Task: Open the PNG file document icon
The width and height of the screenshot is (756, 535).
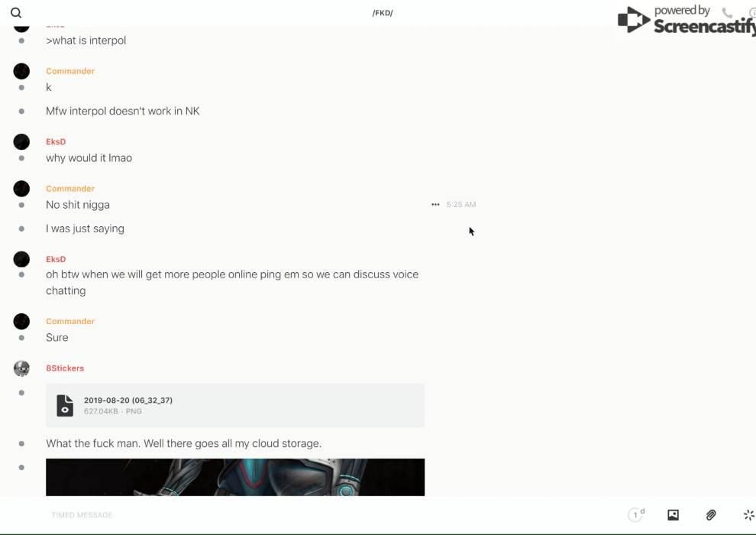Action: coord(65,405)
